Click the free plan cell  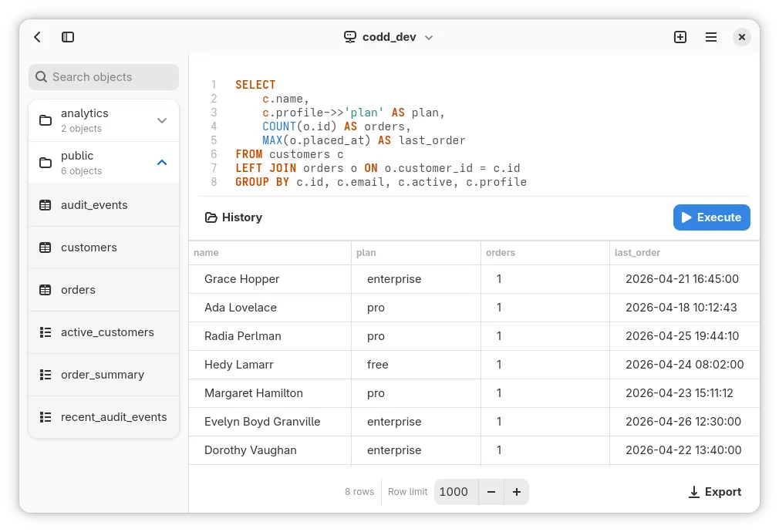(416, 365)
